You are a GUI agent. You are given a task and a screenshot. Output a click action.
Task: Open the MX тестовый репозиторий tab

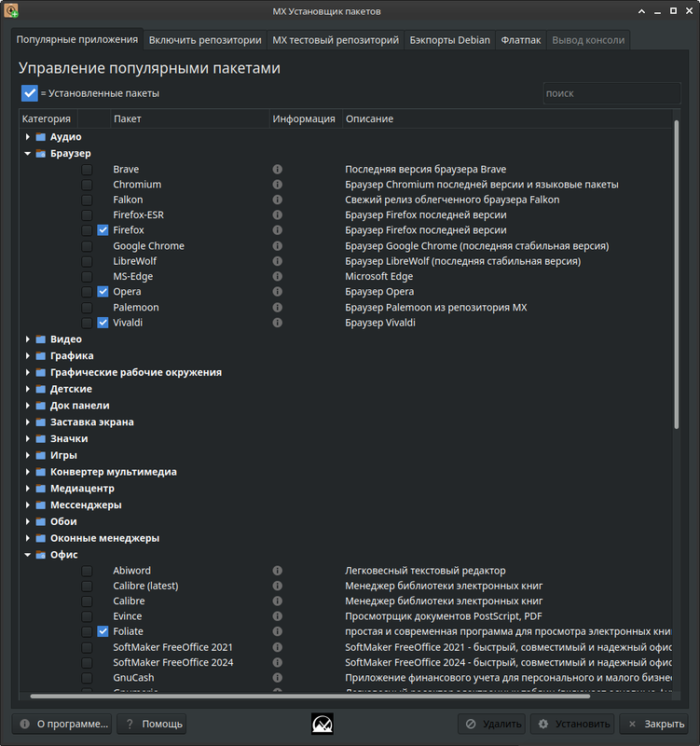pos(336,40)
